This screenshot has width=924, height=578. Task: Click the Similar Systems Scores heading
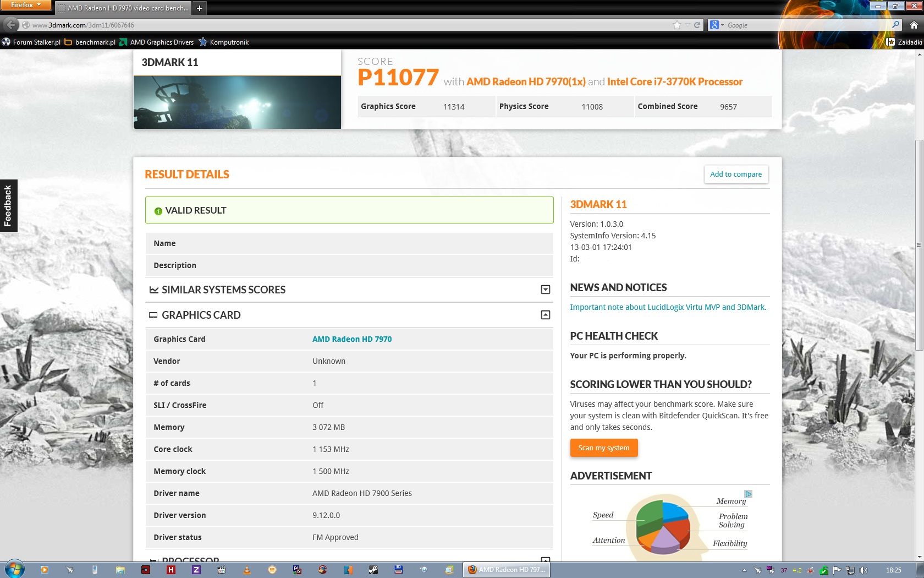[223, 290]
